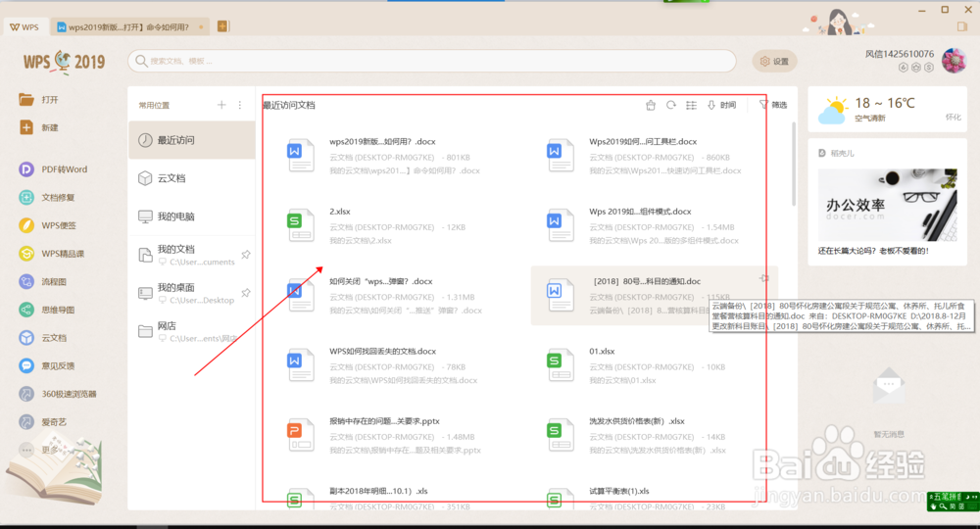Open the 思维导图 mind map tool
Viewport: 980px width, 529px height.
[x=47, y=310]
